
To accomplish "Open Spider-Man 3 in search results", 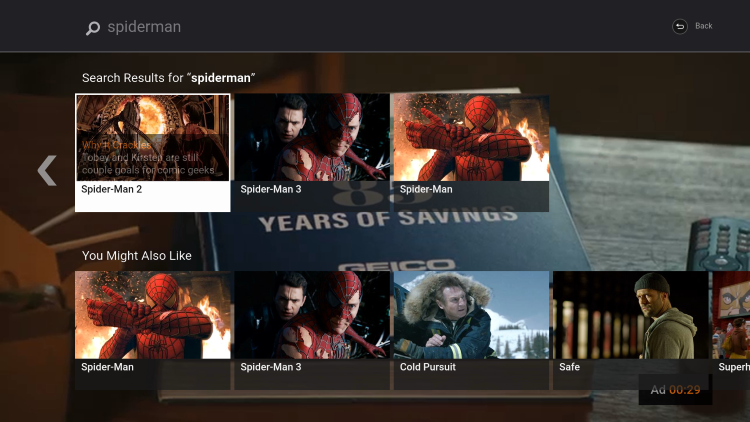I will [312, 152].
